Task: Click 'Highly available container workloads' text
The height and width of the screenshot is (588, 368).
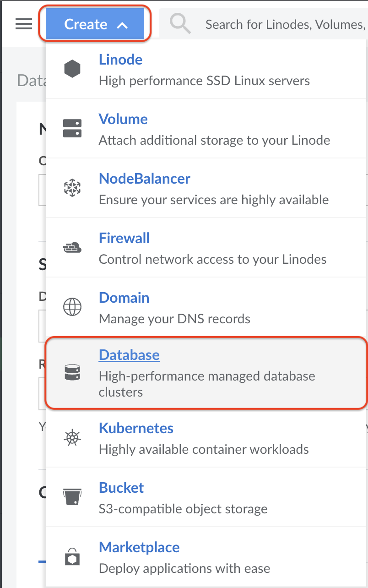Action: pos(204,450)
